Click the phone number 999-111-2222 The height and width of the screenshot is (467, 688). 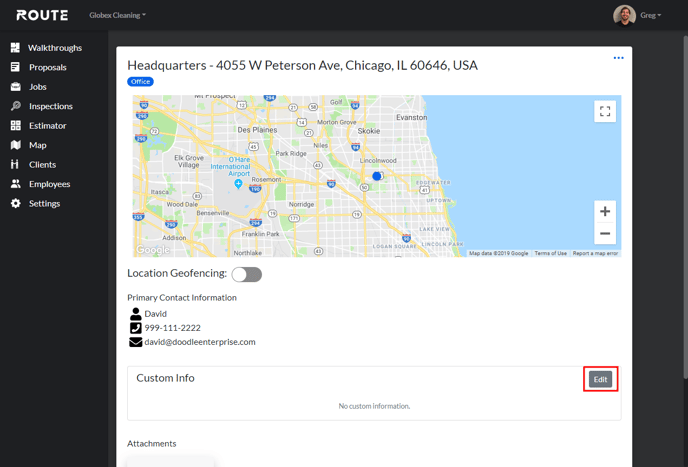[172, 328]
